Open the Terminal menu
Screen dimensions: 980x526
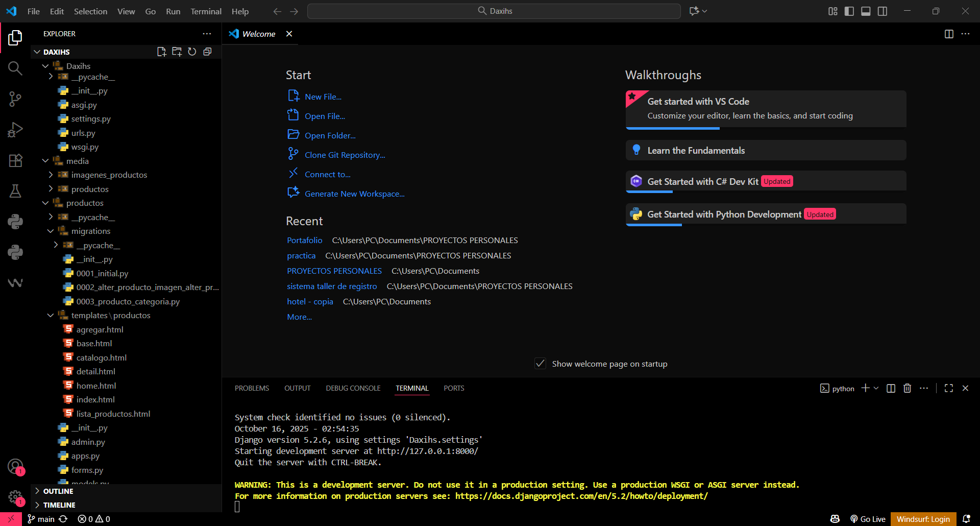pyautogui.click(x=206, y=11)
